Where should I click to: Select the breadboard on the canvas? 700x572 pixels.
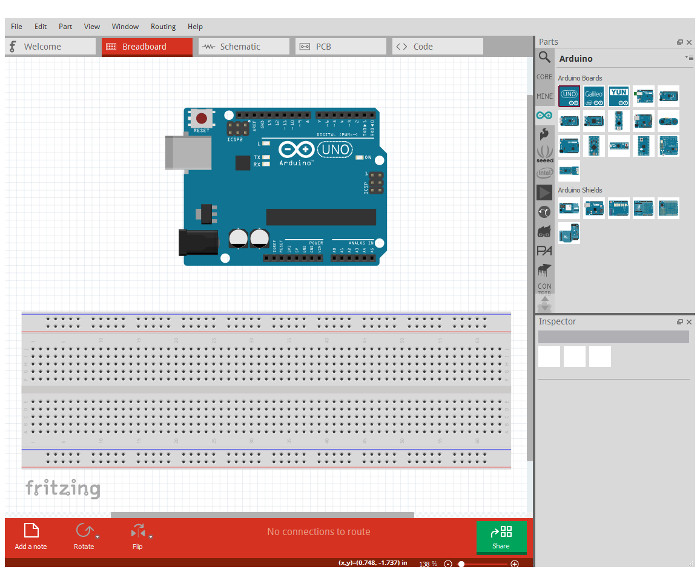point(266,391)
